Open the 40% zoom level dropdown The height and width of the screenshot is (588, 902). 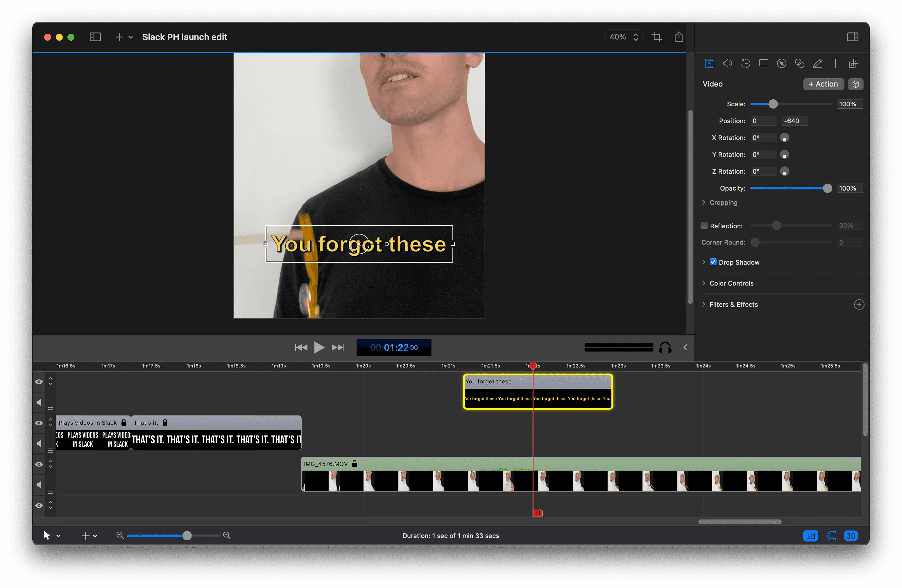click(623, 37)
